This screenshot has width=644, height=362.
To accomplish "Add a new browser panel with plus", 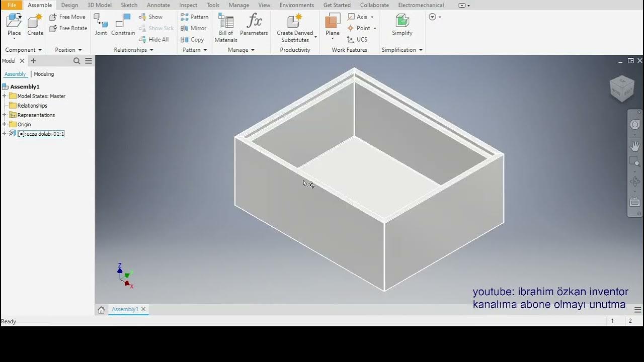I will (x=33, y=61).
